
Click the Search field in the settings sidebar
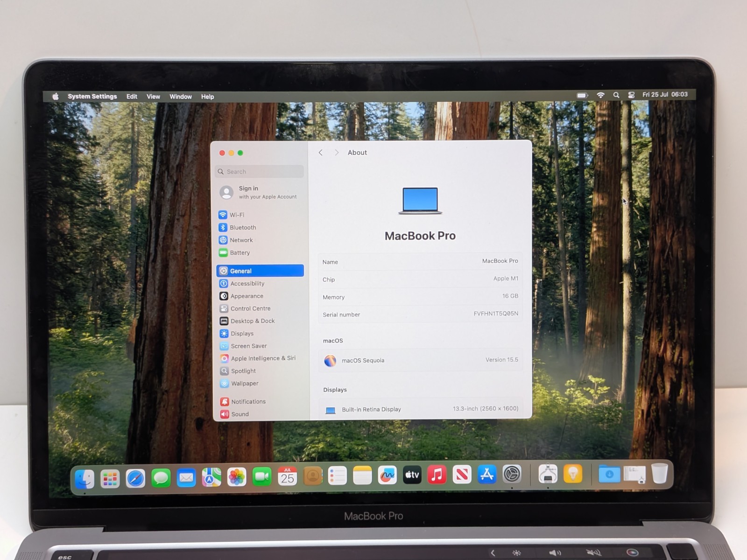[x=259, y=172]
